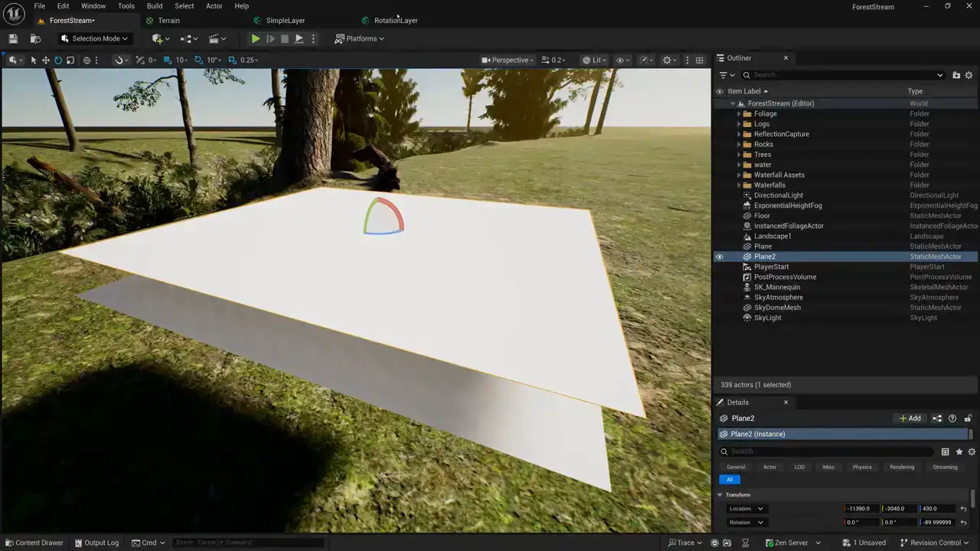980x551 pixels.
Task: Open the Build menu
Action: 155,6
